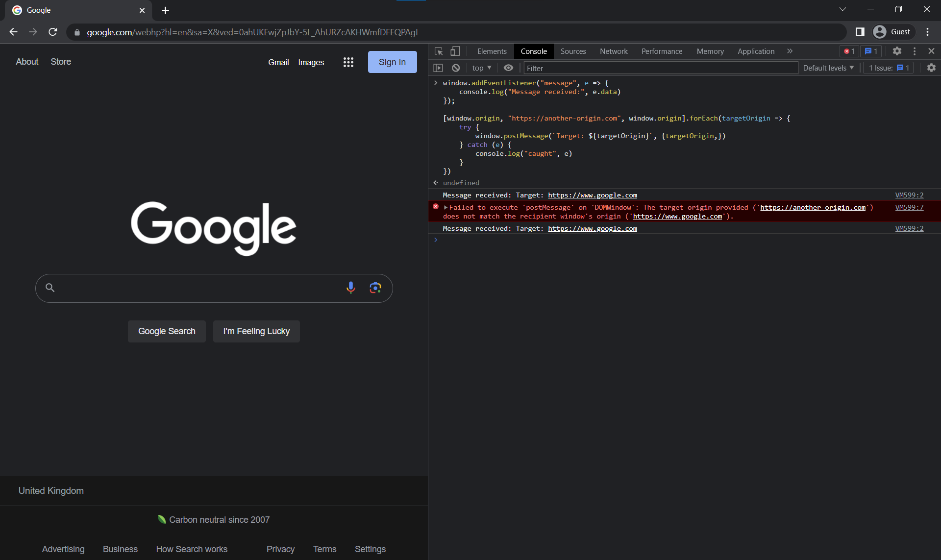Search by voice using the microphone icon
941x560 pixels.
350,288
